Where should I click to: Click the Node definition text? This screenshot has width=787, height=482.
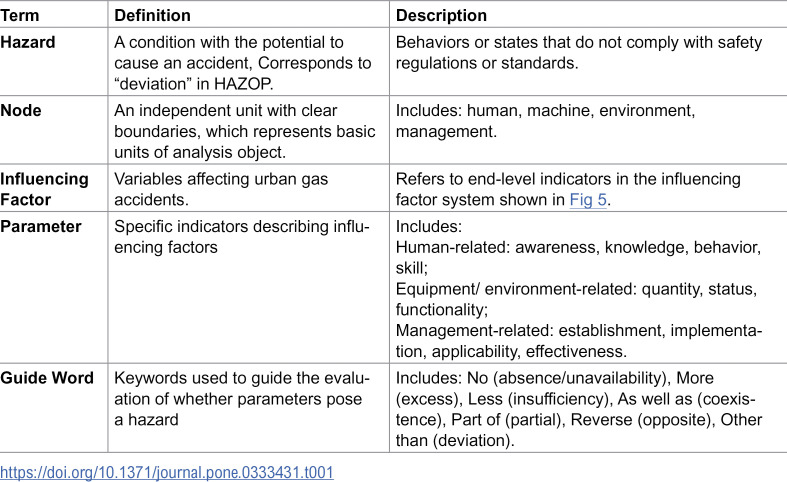pyautogui.click(x=244, y=131)
